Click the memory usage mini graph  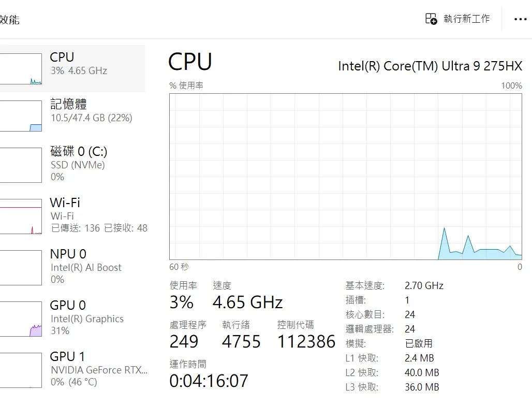pos(21,116)
